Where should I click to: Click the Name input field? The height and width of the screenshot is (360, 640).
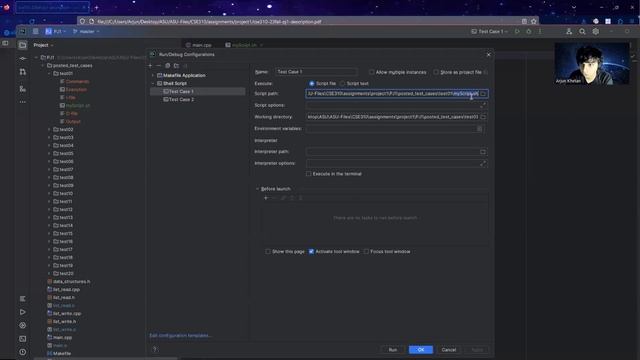[x=316, y=72]
